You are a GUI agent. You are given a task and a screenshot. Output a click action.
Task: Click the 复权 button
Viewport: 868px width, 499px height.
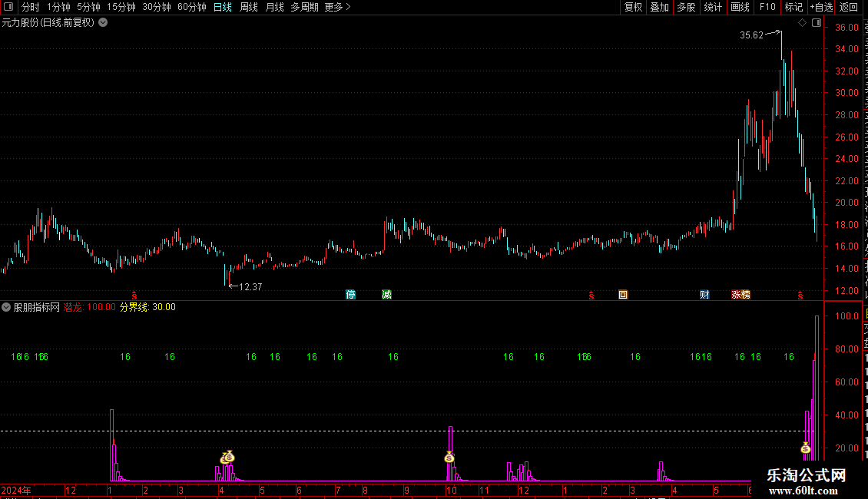pyautogui.click(x=633, y=7)
